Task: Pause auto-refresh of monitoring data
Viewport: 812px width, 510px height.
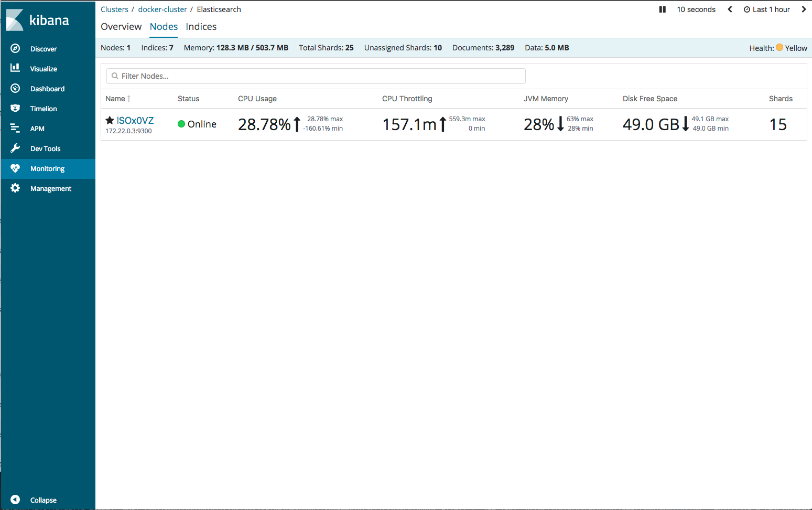Action: click(662, 9)
